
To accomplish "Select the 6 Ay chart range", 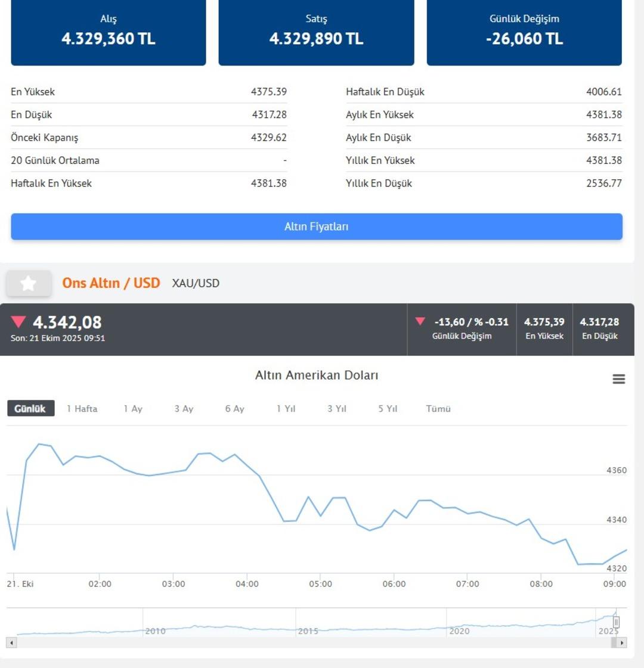I will click(234, 409).
